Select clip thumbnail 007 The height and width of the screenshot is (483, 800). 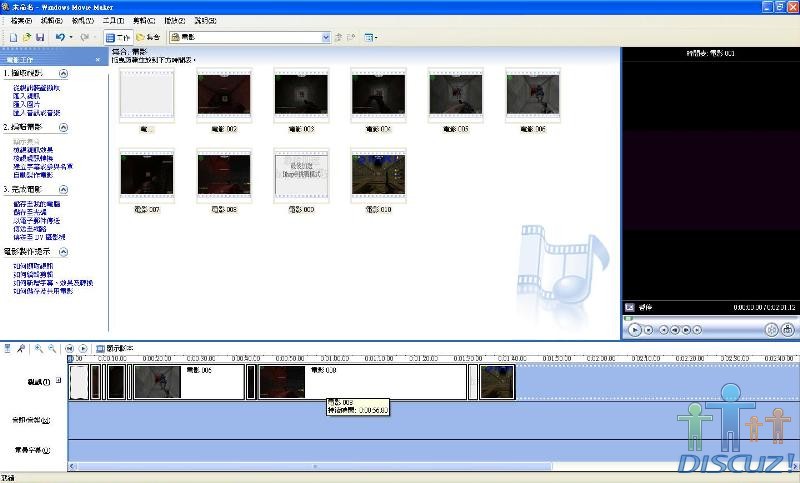tap(147, 175)
